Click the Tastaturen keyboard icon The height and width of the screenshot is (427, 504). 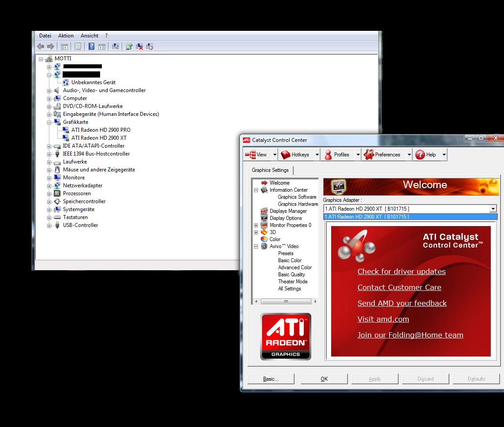point(57,217)
